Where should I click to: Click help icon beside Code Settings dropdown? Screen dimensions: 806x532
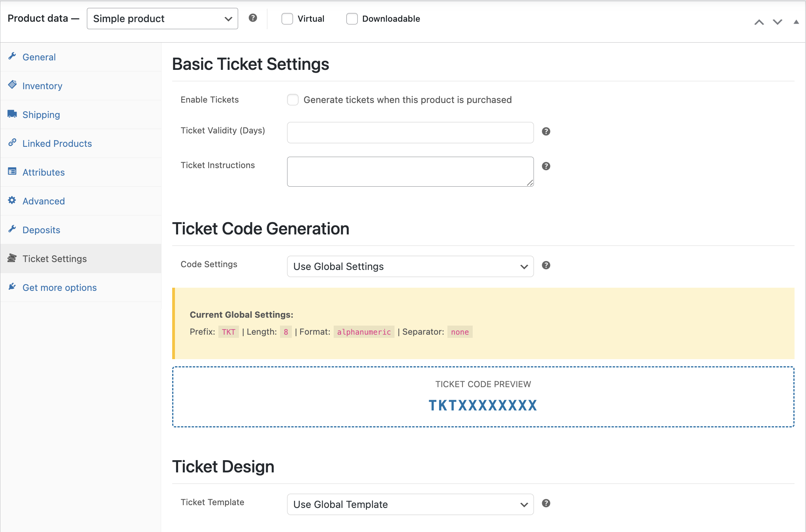click(x=546, y=265)
